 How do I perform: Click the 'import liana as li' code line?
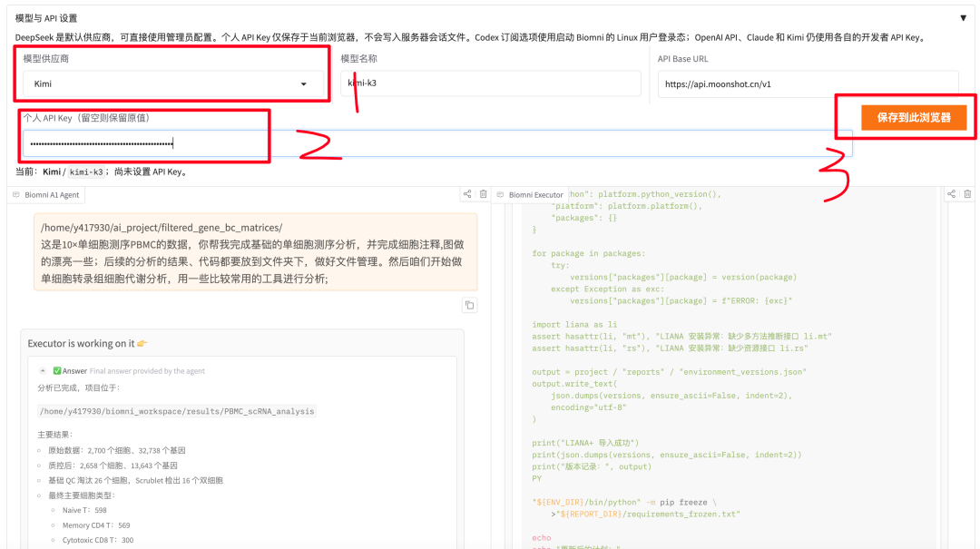pos(574,325)
